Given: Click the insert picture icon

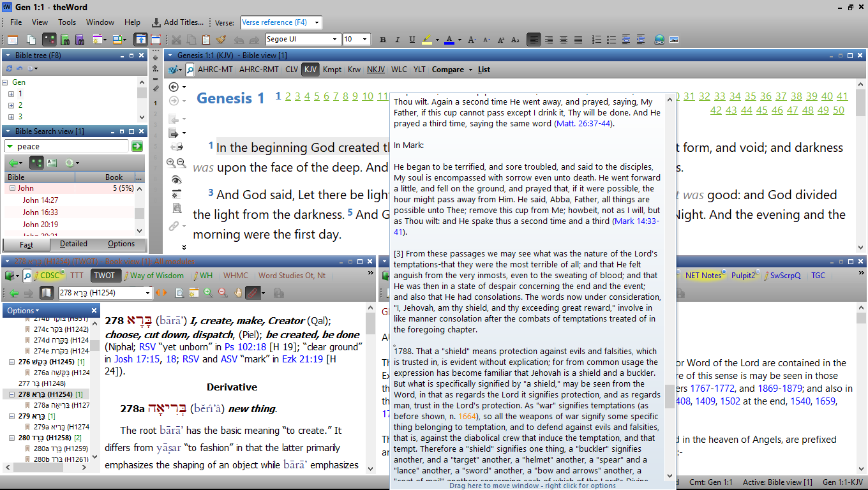Looking at the screenshot, I should click(x=674, y=40).
